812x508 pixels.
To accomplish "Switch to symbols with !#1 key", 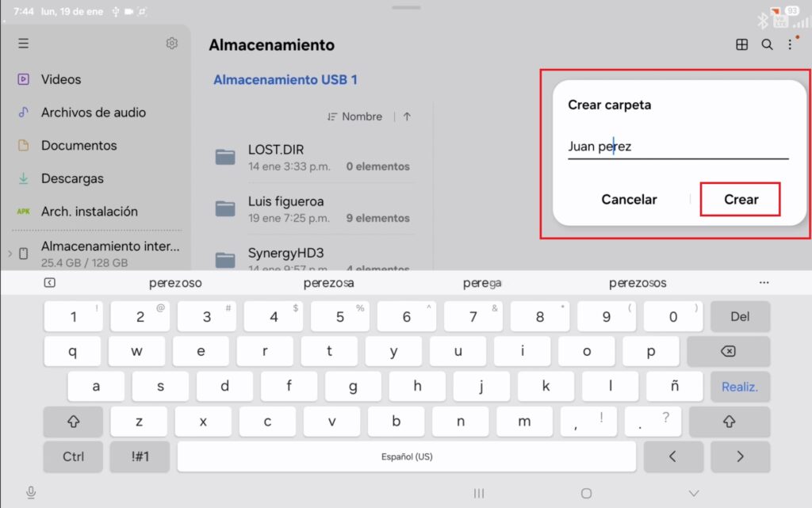I will [138, 456].
